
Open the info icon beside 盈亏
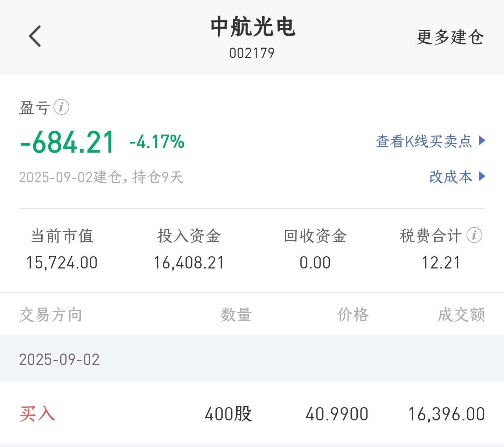(61, 107)
